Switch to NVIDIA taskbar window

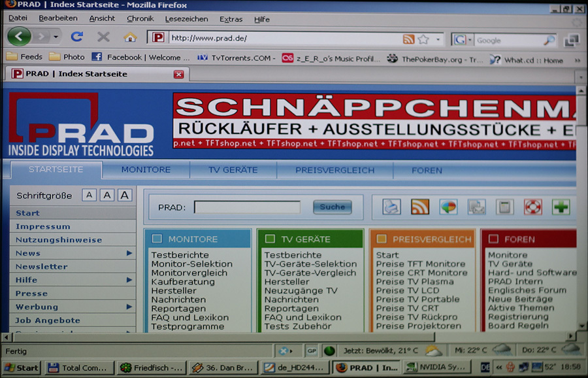click(x=437, y=367)
